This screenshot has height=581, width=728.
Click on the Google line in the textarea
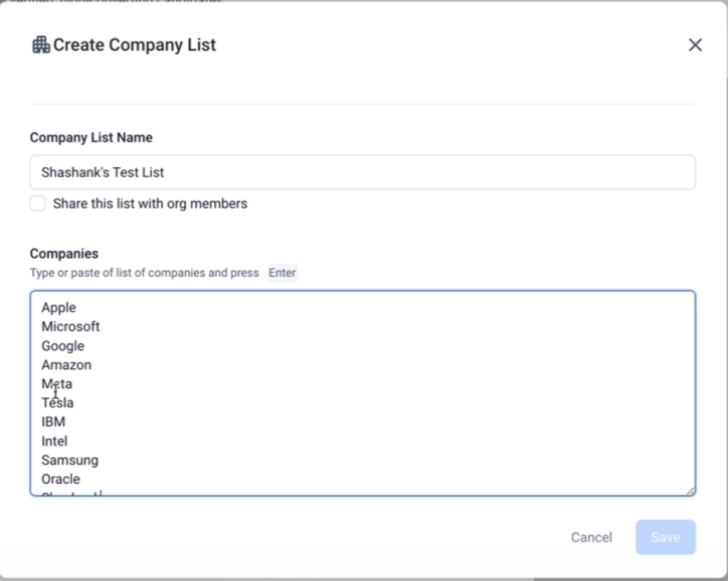[x=63, y=346]
